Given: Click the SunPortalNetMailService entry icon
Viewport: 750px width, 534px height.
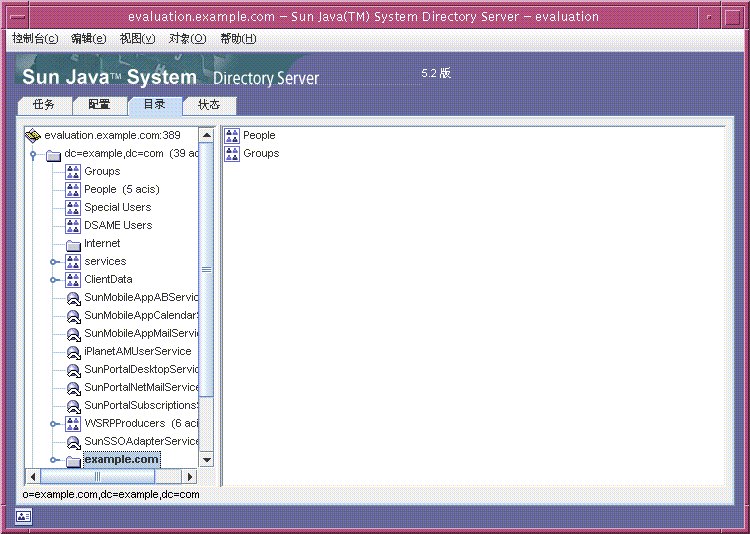Looking at the screenshot, I should (73, 388).
